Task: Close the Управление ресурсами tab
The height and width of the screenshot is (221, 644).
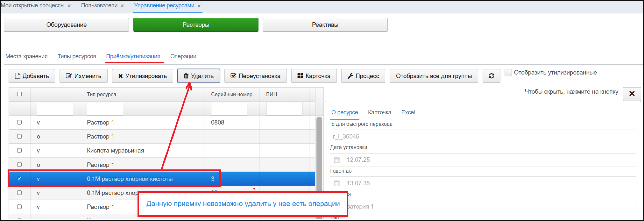Action: click(199, 6)
